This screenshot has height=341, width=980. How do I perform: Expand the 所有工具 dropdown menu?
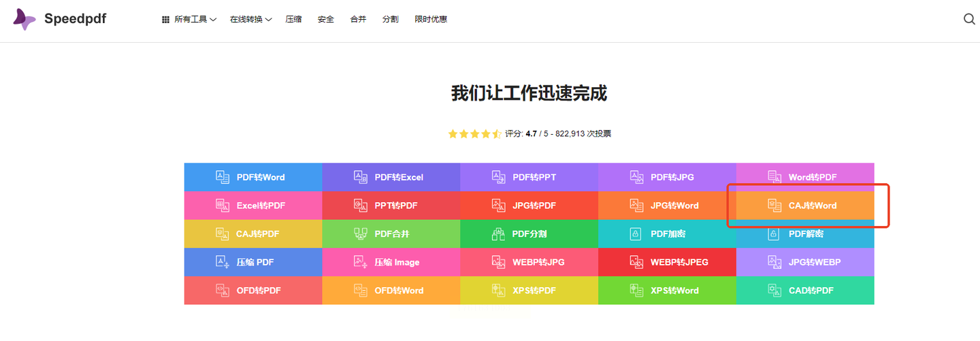[189, 20]
